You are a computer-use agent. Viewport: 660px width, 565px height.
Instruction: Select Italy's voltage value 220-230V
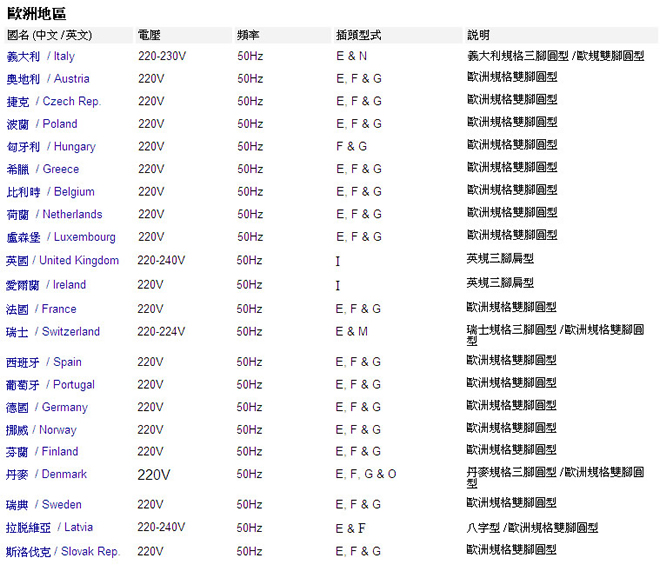tap(162, 56)
